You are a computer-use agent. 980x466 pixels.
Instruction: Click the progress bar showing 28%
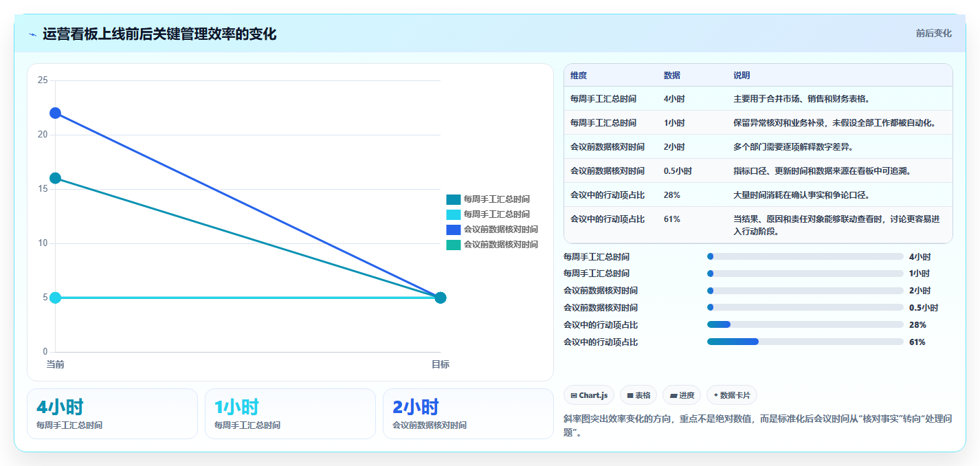pyautogui.click(x=805, y=324)
